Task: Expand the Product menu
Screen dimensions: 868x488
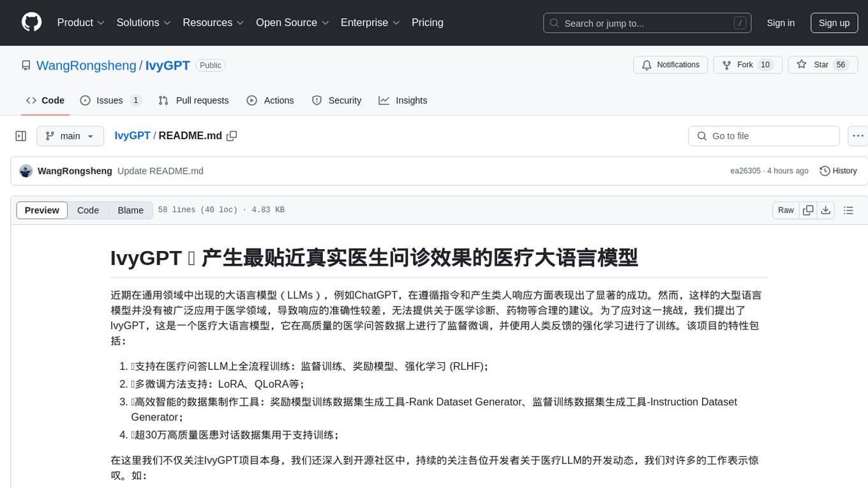Action: point(81,22)
